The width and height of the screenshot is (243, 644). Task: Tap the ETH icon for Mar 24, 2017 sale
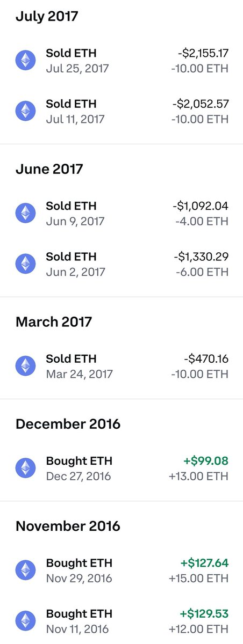tap(25, 366)
